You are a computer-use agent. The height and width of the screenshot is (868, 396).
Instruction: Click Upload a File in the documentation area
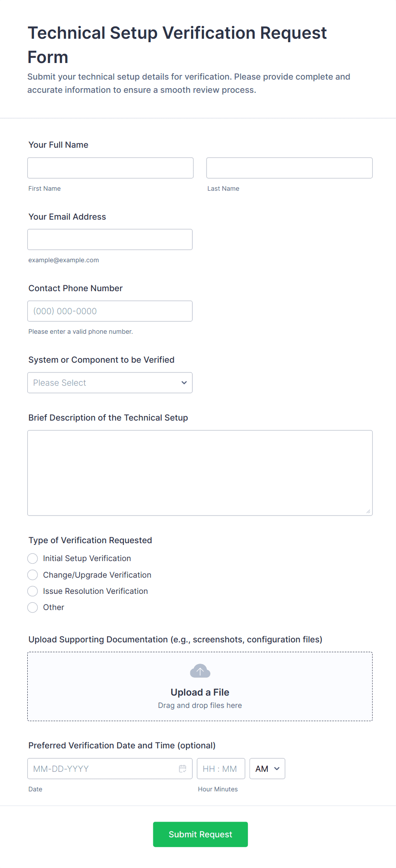coord(200,692)
